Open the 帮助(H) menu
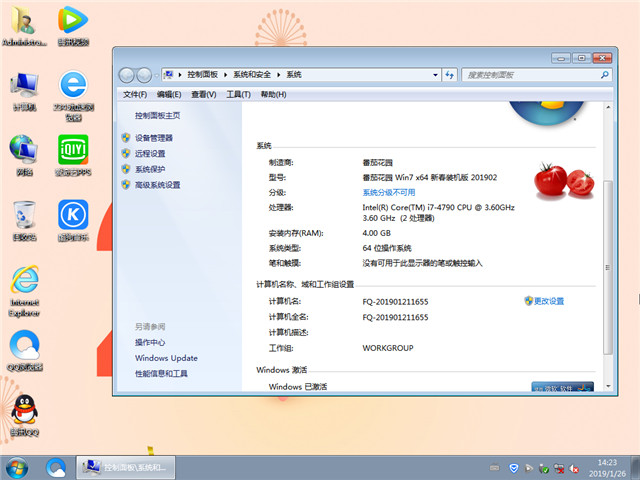This screenshot has width=640, height=480. 273,94
